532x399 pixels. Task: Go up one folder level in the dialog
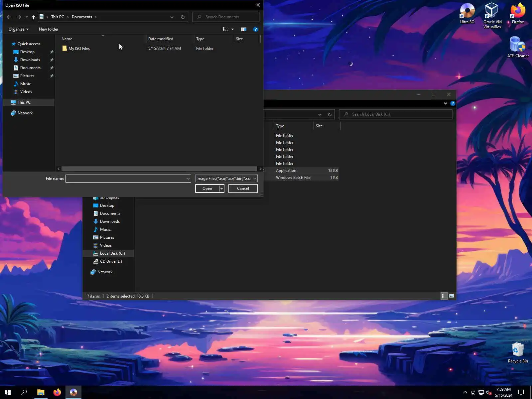tap(34, 17)
